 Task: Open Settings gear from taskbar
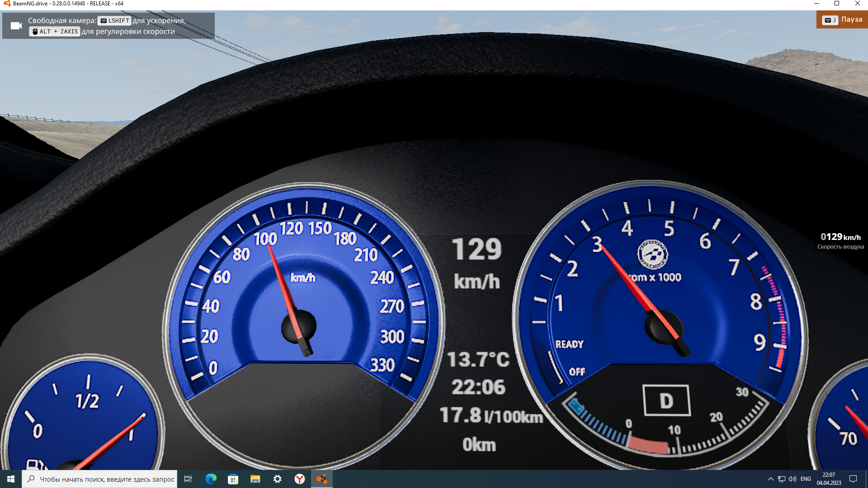277,479
